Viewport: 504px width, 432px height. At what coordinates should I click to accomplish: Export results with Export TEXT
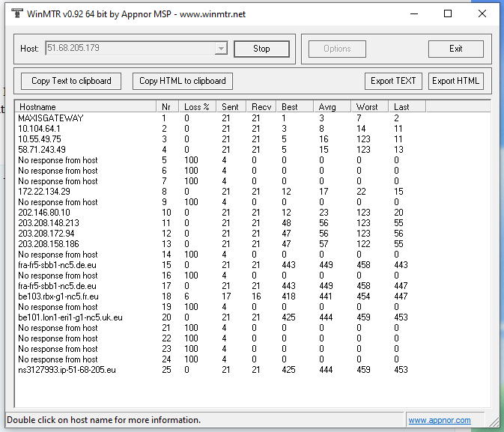point(393,81)
